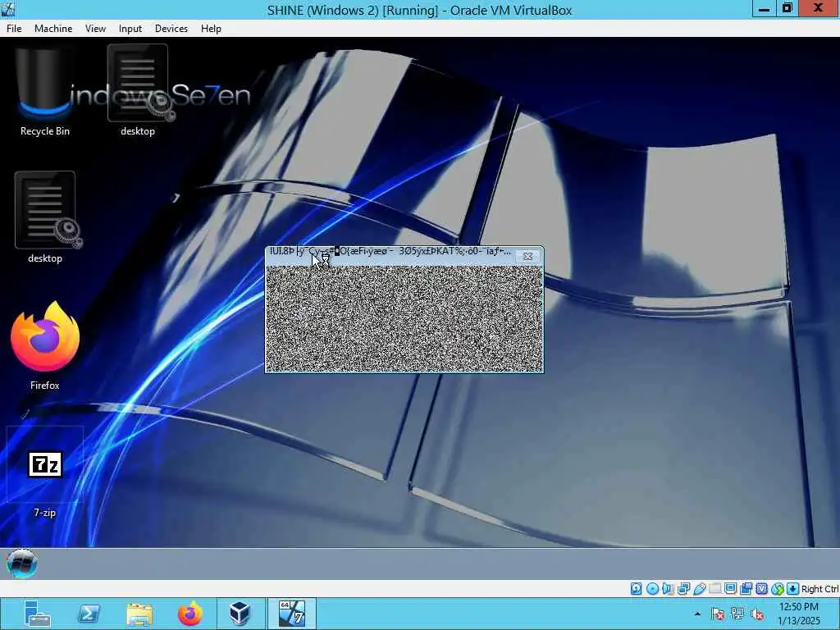
Task: Select the desktop file icon above Firefox
Action: pyautogui.click(x=45, y=218)
